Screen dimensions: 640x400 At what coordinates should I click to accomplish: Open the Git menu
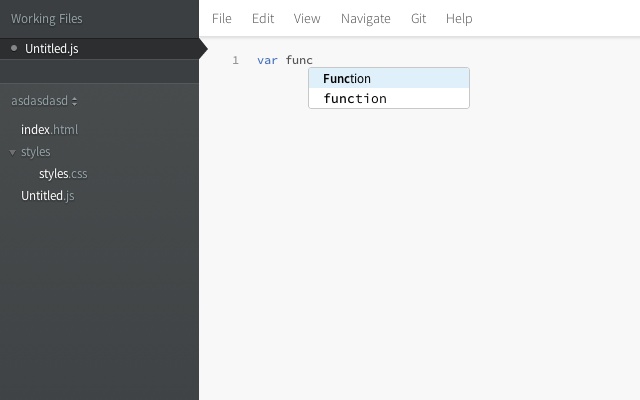click(x=418, y=18)
